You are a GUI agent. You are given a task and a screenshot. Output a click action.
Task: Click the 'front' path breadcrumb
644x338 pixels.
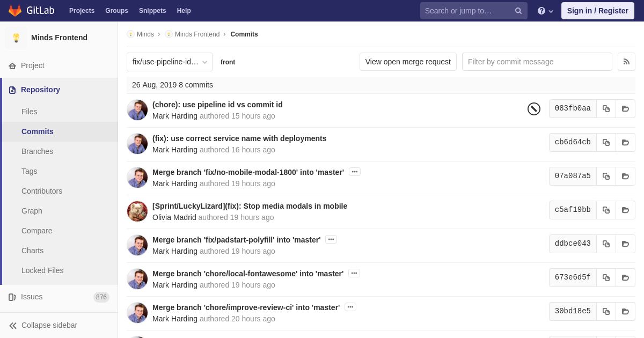(228, 62)
